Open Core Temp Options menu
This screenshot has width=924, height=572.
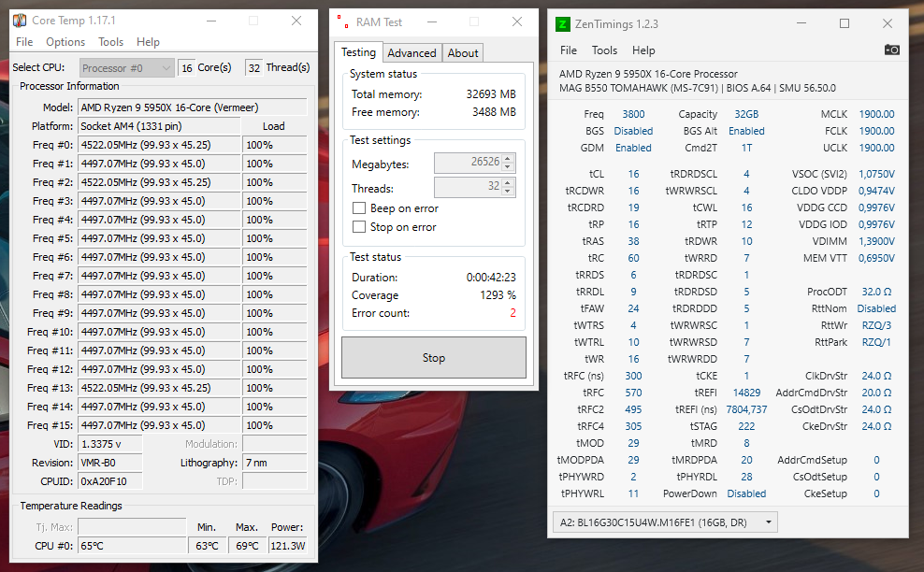65,42
